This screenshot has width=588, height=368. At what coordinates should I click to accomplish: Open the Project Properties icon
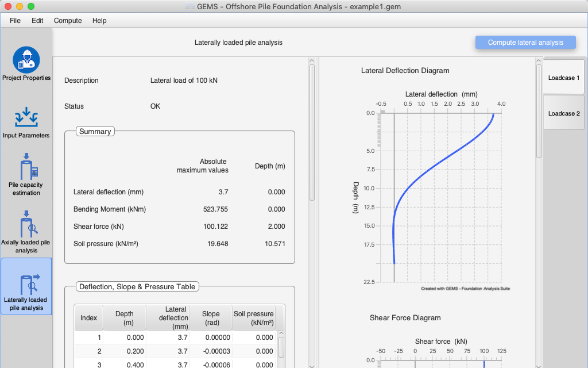26,60
